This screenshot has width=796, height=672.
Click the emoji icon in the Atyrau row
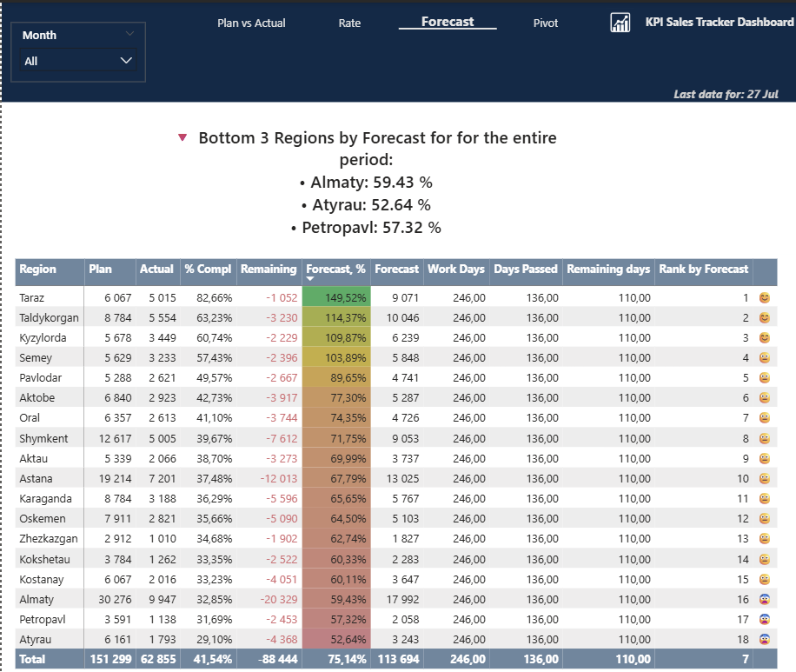765,640
